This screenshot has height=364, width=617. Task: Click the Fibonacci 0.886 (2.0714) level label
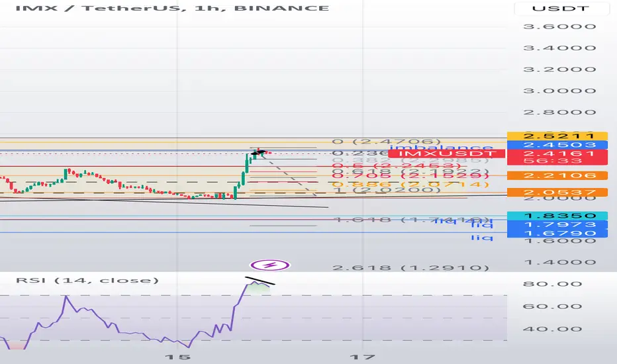pos(410,184)
